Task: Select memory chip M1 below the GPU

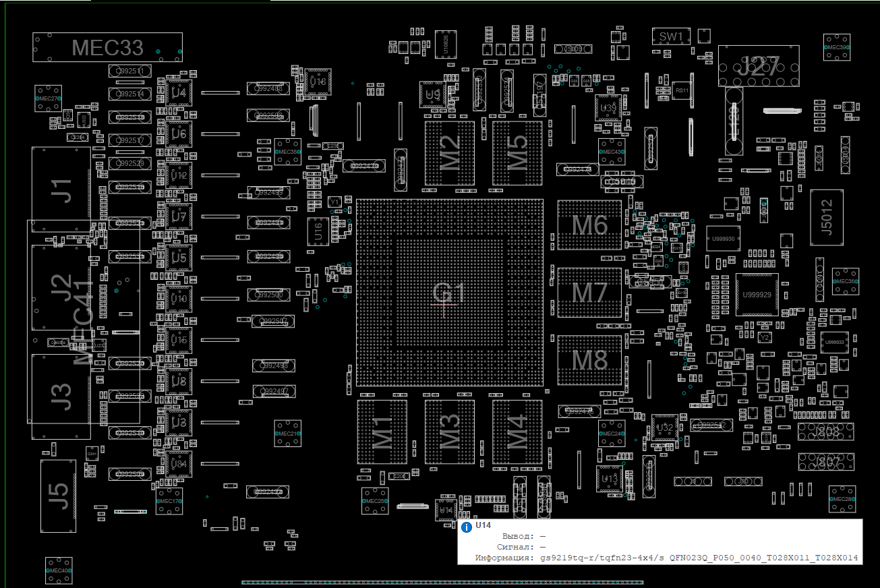Action: pos(382,432)
